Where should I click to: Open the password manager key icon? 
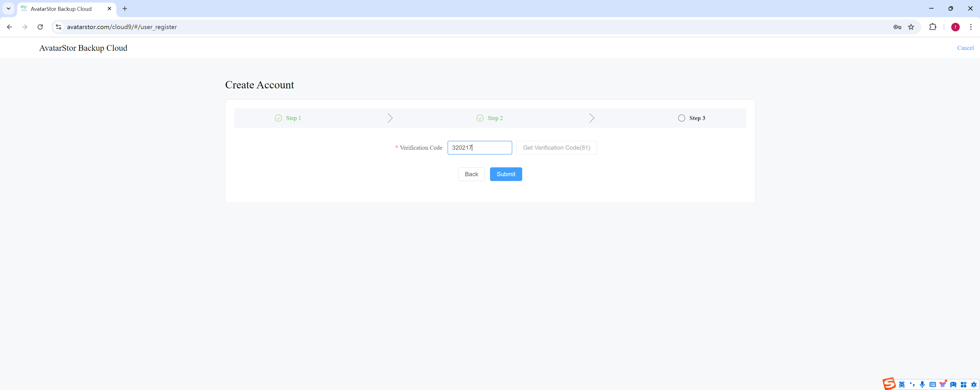(897, 27)
